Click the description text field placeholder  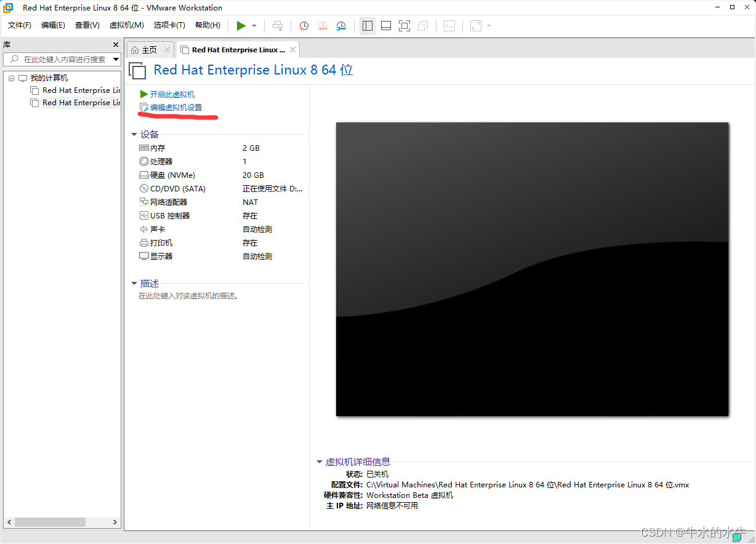pos(188,296)
